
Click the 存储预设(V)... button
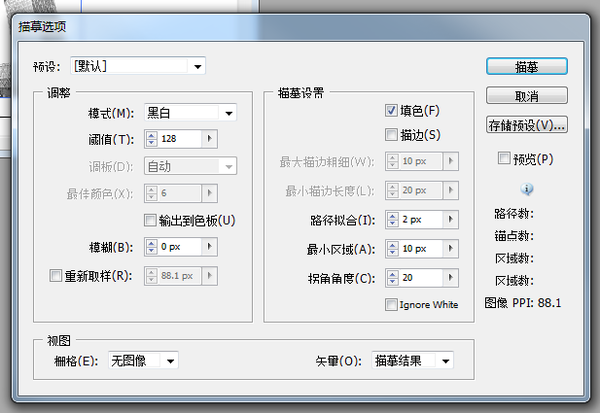pos(527,125)
